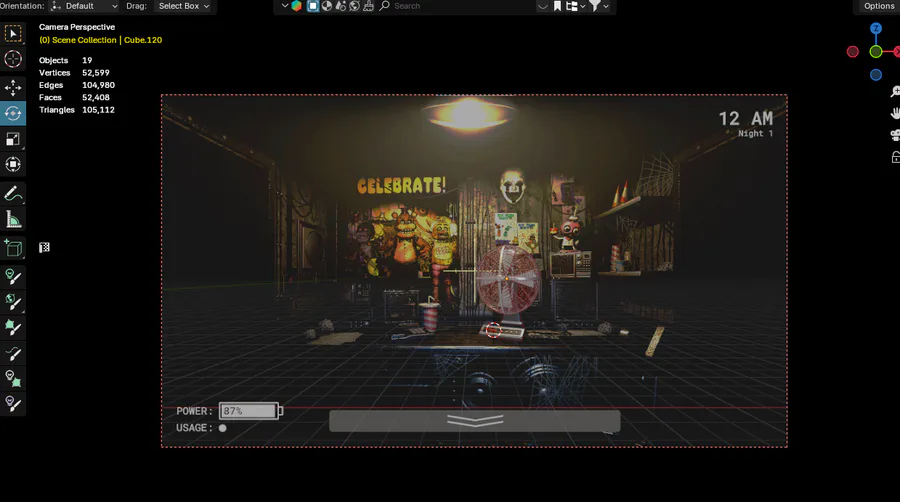
Task: Select the Annotate pencil tool
Action: 13,194
